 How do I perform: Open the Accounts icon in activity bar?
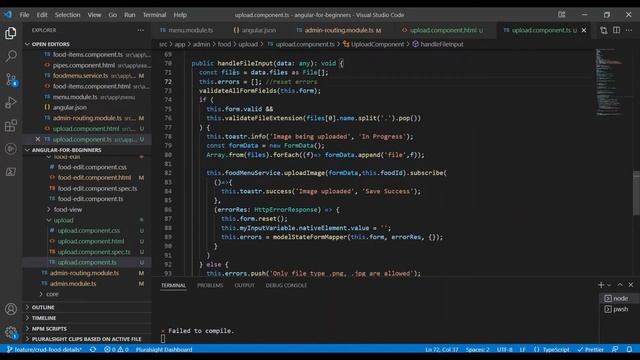click(11, 309)
